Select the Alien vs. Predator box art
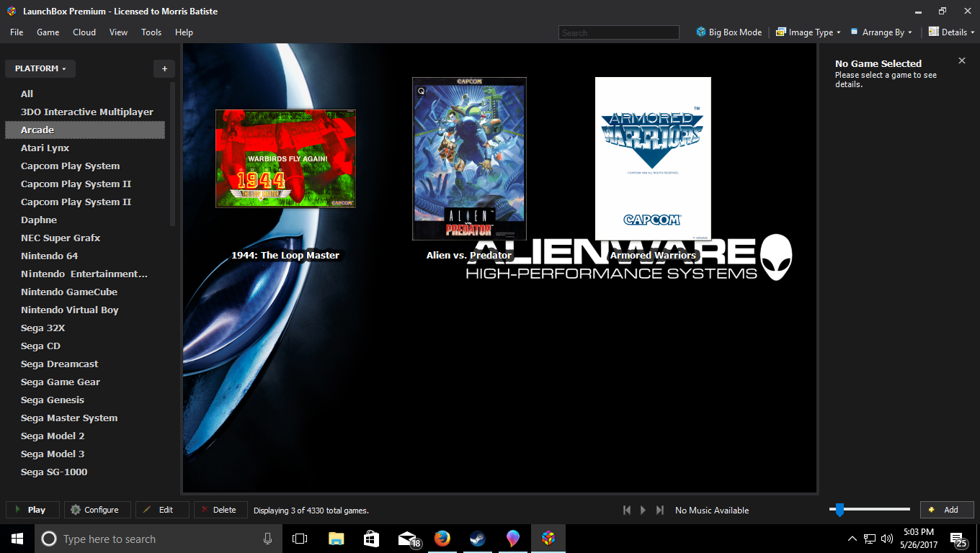980x553 pixels. (469, 158)
